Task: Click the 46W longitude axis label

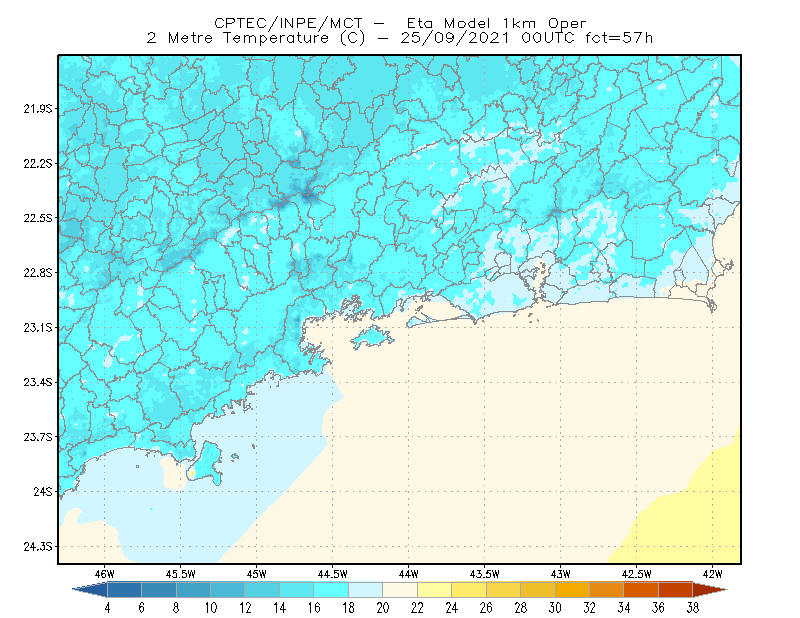Action: coord(104,574)
